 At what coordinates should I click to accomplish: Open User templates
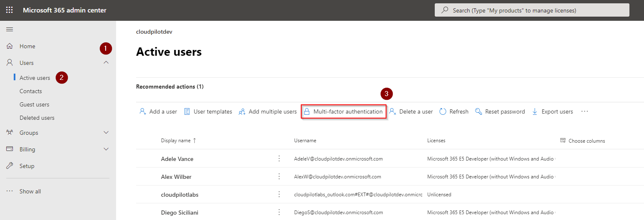(208, 111)
